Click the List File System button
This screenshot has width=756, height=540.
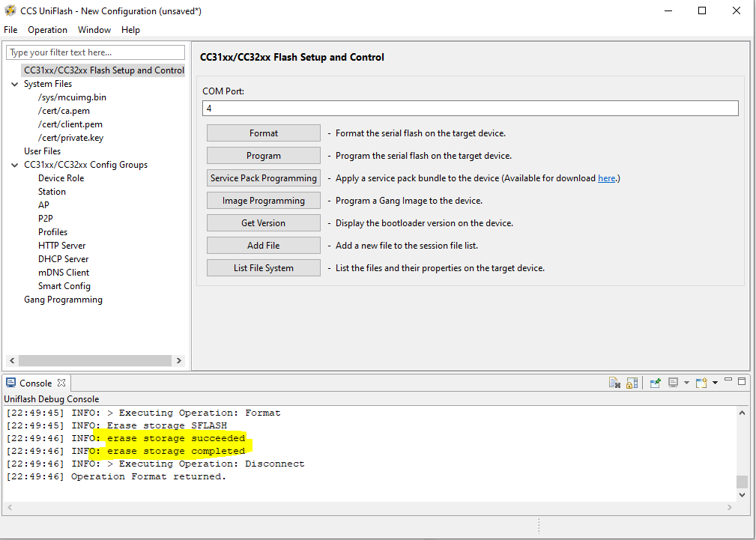264,268
